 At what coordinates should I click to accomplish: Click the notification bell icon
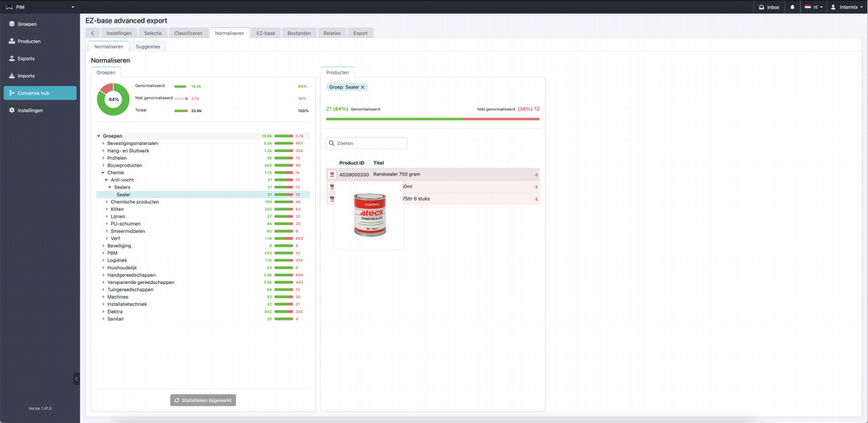[792, 7]
